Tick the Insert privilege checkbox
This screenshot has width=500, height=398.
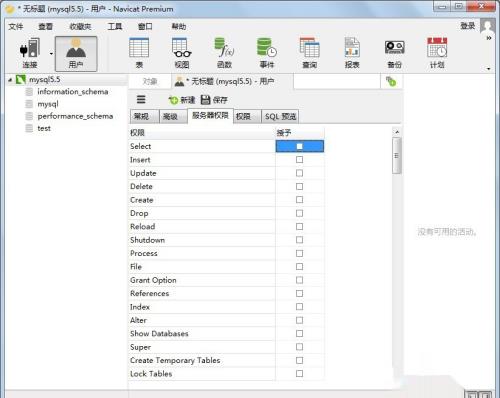tap(299, 160)
